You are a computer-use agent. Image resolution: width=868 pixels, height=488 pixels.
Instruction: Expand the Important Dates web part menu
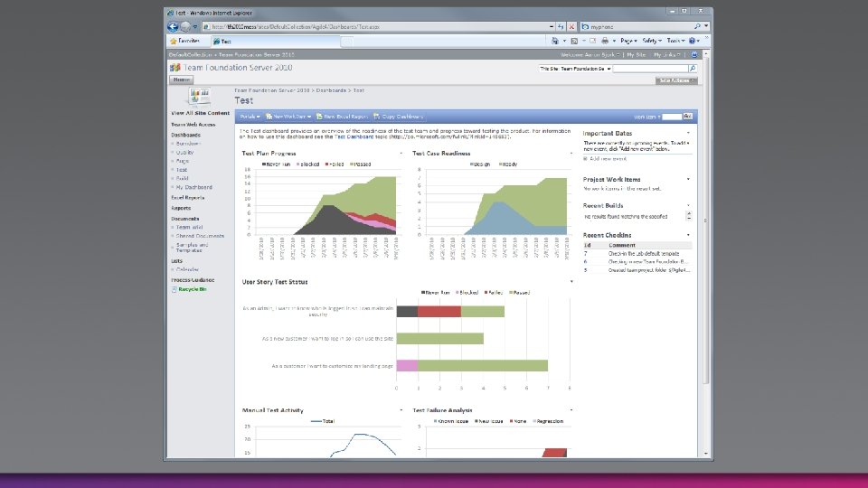pyautogui.click(x=688, y=134)
